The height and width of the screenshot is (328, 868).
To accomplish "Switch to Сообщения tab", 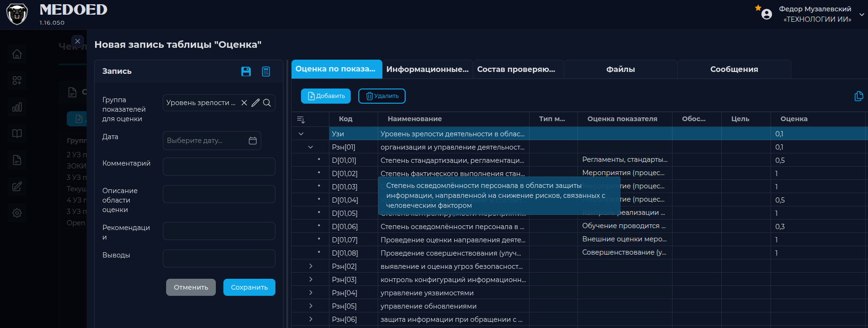I will pyautogui.click(x=734, y=69).
